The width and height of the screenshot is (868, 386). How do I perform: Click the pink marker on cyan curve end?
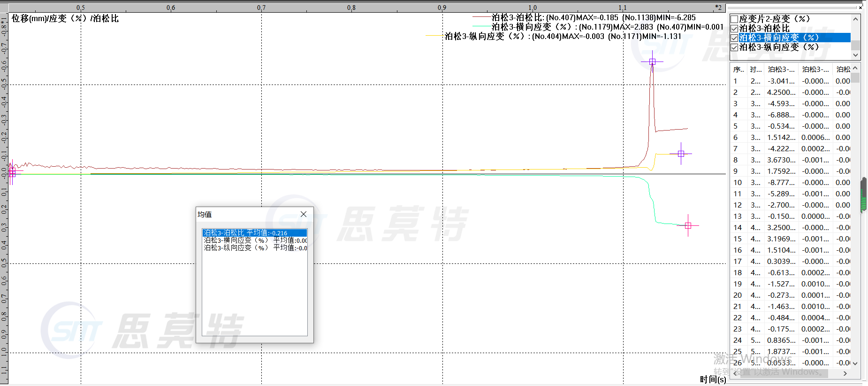click(x=688, y=225)
